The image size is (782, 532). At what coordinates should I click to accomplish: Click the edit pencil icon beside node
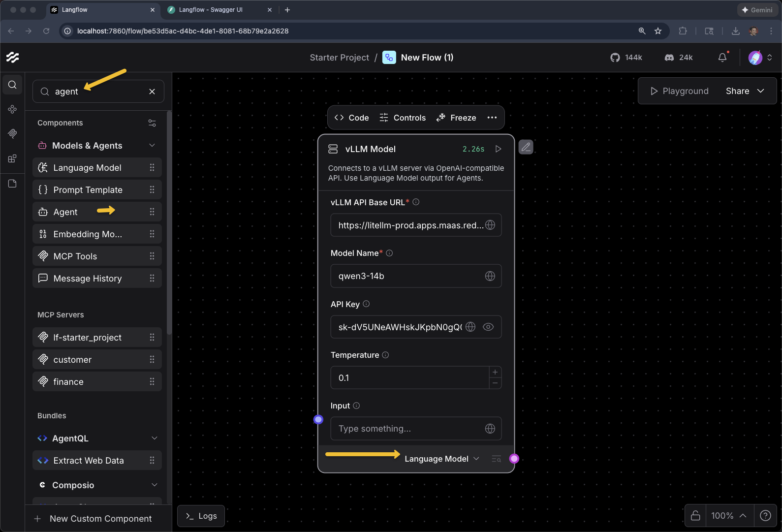526,147
